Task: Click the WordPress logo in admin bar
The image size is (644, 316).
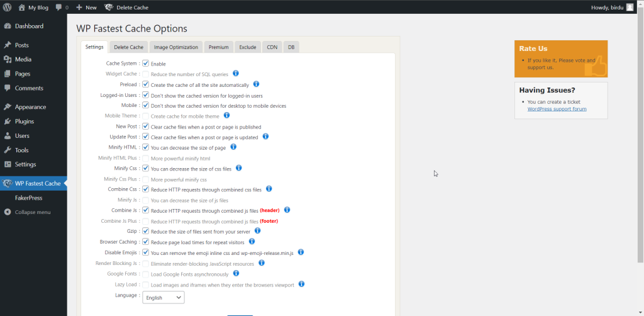Action: tap(7, 8)
